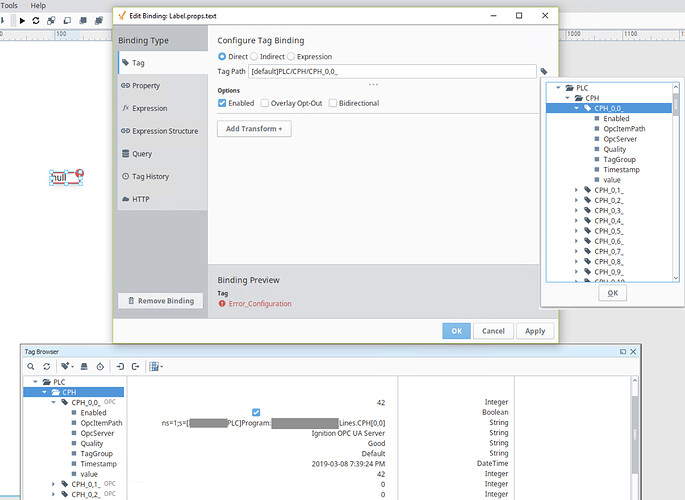Expand CPH_0,1_ in popup tree
The width and height of the screenshot is (685, 500).
click(577, 190)
